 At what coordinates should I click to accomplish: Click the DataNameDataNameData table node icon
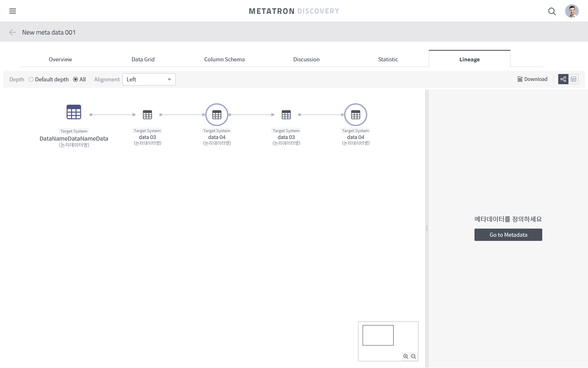pyautogui.click(x=74, y=112)
